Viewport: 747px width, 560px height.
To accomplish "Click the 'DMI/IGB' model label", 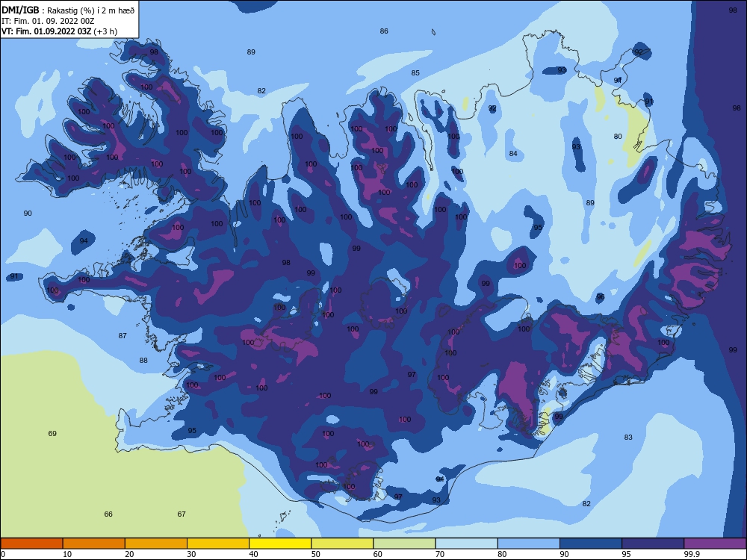I will (x=20, y=10).
